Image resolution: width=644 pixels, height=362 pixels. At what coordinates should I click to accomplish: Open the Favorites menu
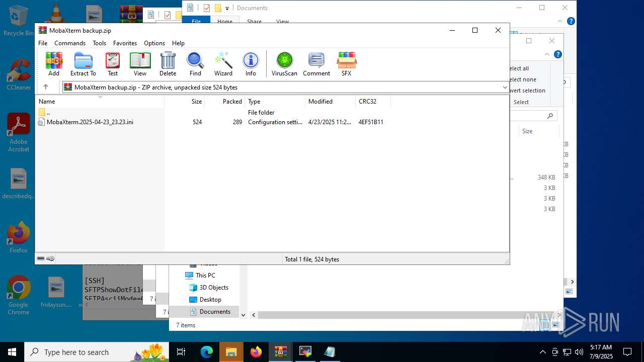(125, 43)
